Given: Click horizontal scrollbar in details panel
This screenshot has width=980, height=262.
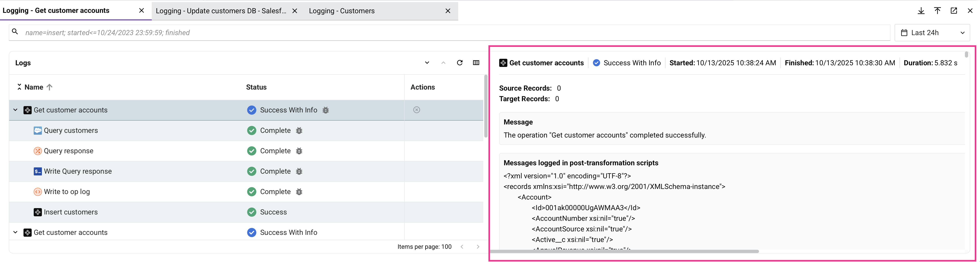Looking at the screenshot, I should (624, 251).
